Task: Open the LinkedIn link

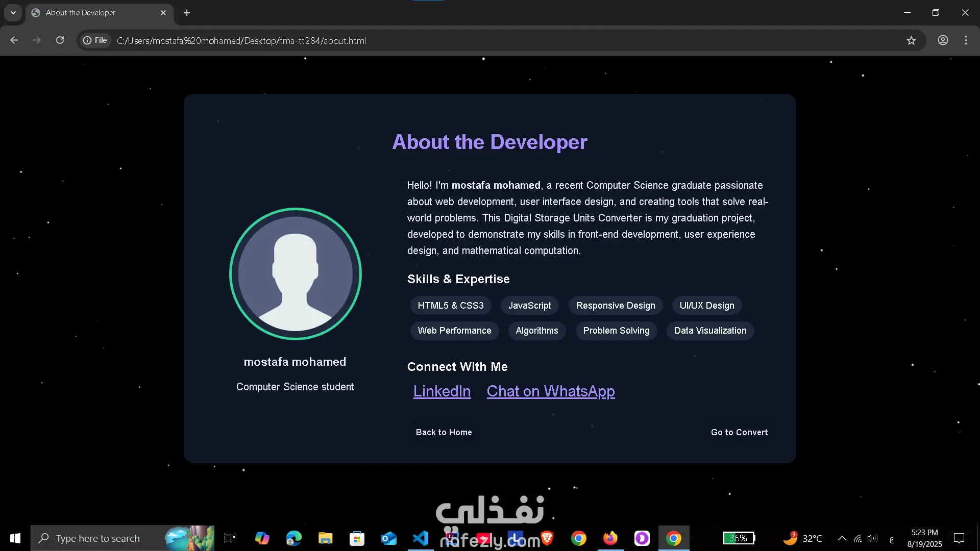Action: 442,391
